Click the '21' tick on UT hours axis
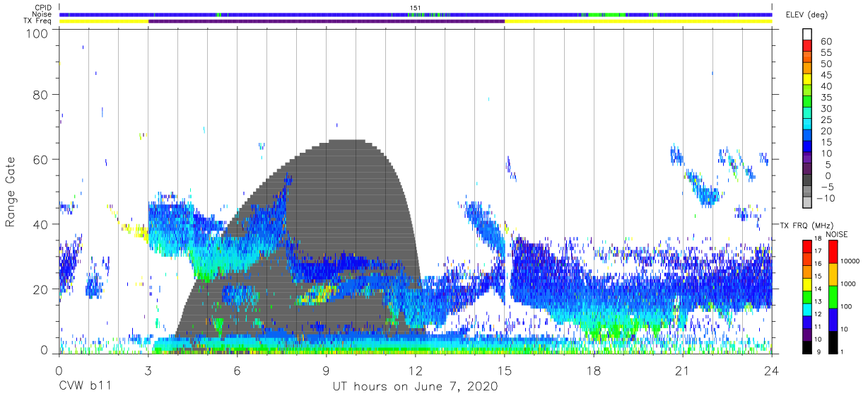Image resolution: width=868 pixels, height=401 pixels. click(x=683, y=371)
